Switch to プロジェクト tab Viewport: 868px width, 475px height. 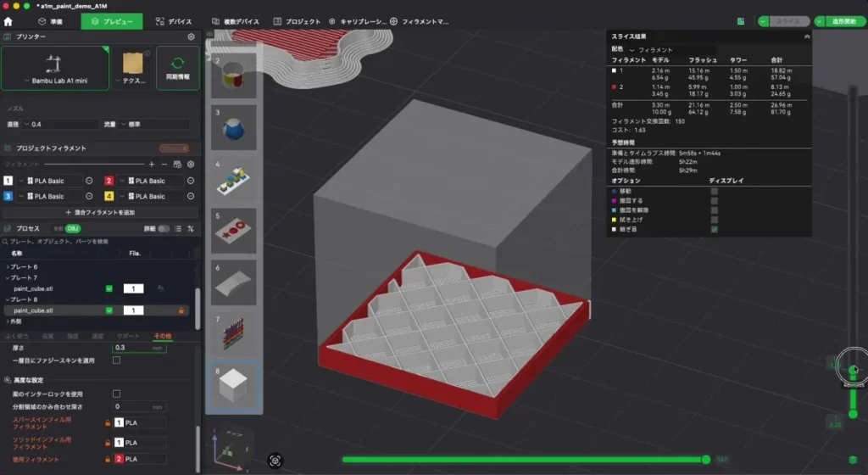[298, 21]
